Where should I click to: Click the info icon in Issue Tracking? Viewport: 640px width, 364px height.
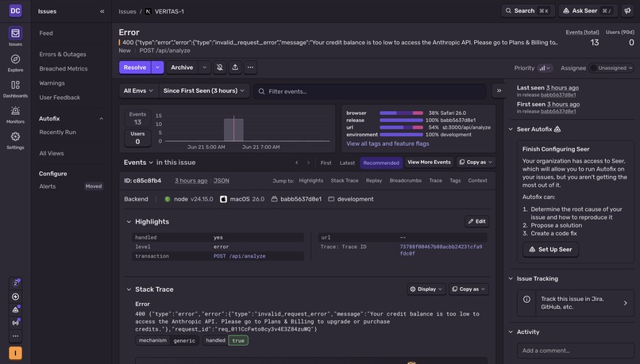coord(526,299)
